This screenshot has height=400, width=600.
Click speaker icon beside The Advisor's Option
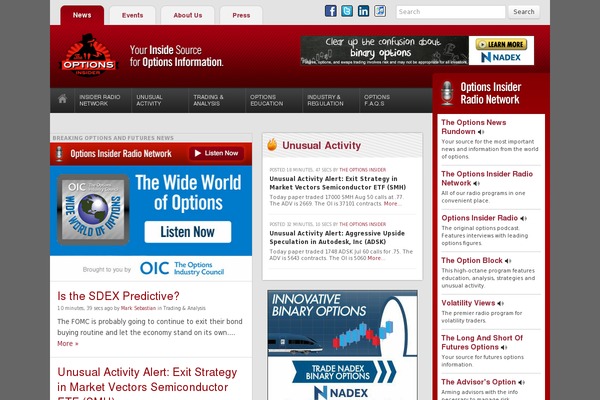tap(522, 382)
